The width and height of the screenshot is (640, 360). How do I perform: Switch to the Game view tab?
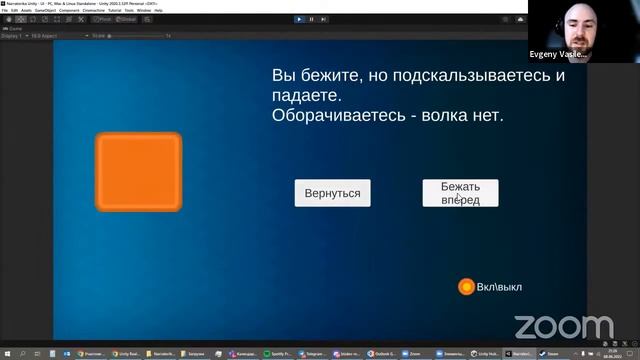(13, 29)
